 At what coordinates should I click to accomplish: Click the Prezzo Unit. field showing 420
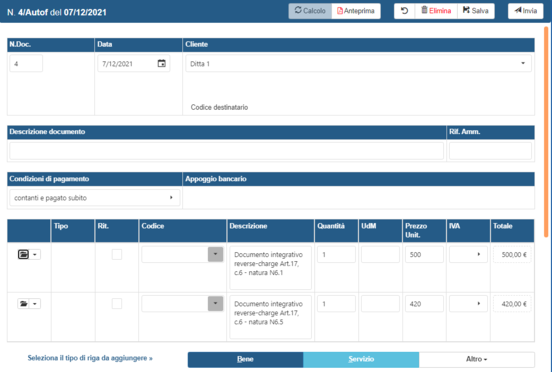(x=424, y=303)
